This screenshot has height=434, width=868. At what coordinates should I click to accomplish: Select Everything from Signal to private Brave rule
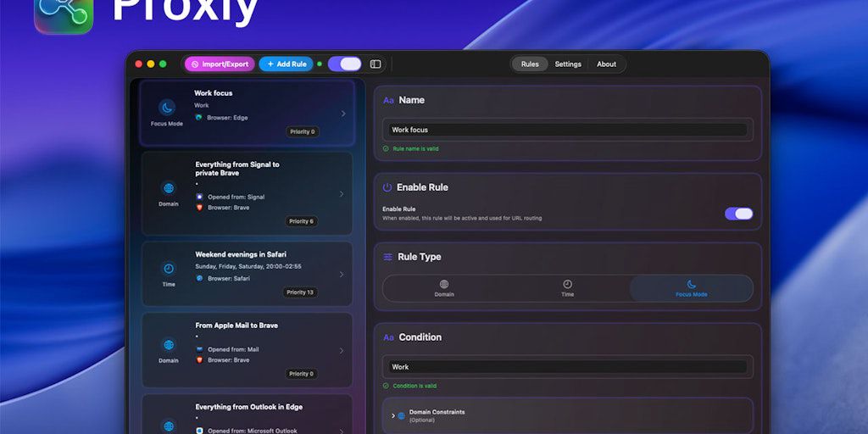point(247,194)
